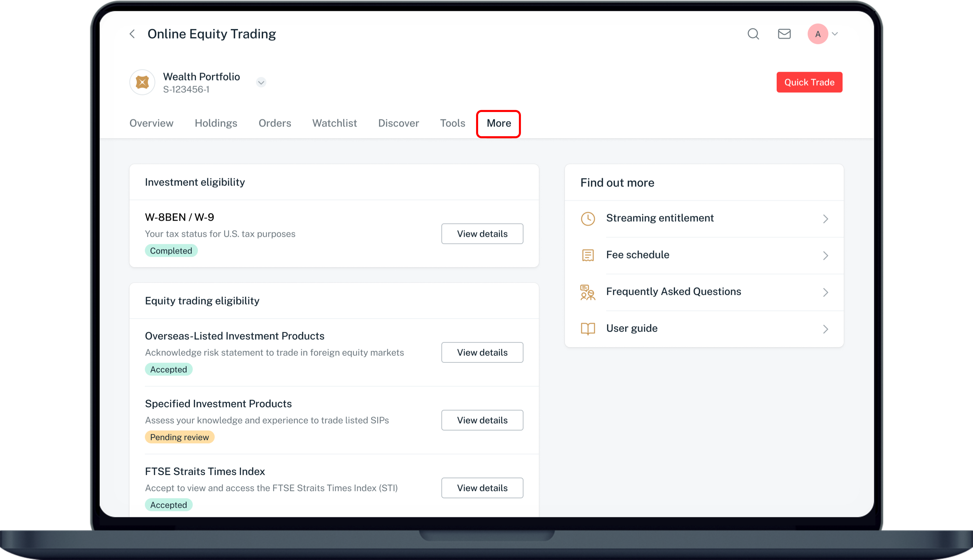Click the Frequently Asked Questions people icon
973x560 pixels.
588,292
